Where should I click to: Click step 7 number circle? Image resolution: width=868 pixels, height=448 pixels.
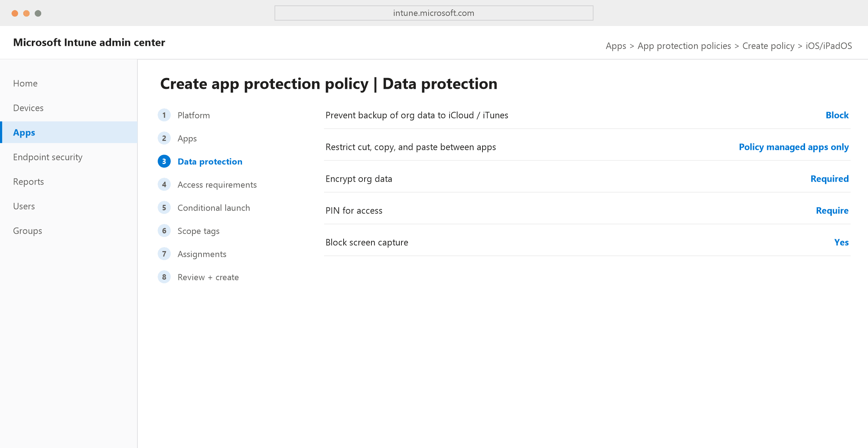(164, 254)
